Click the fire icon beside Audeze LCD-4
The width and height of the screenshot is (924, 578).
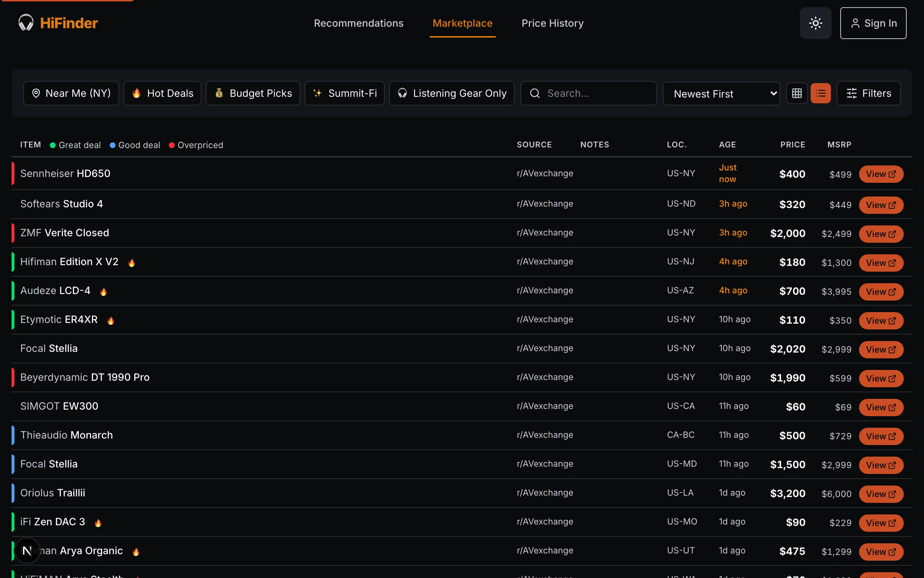(x=103, y=292)
